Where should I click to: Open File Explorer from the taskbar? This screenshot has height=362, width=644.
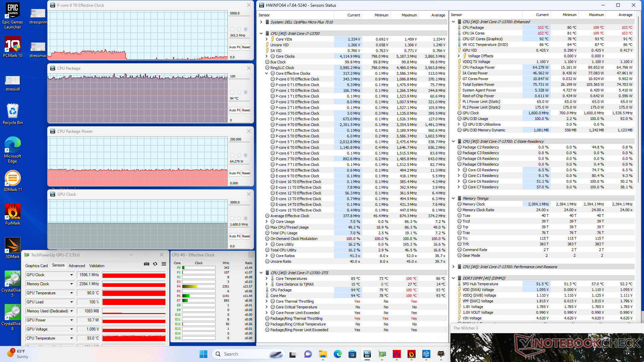[323, 354]
